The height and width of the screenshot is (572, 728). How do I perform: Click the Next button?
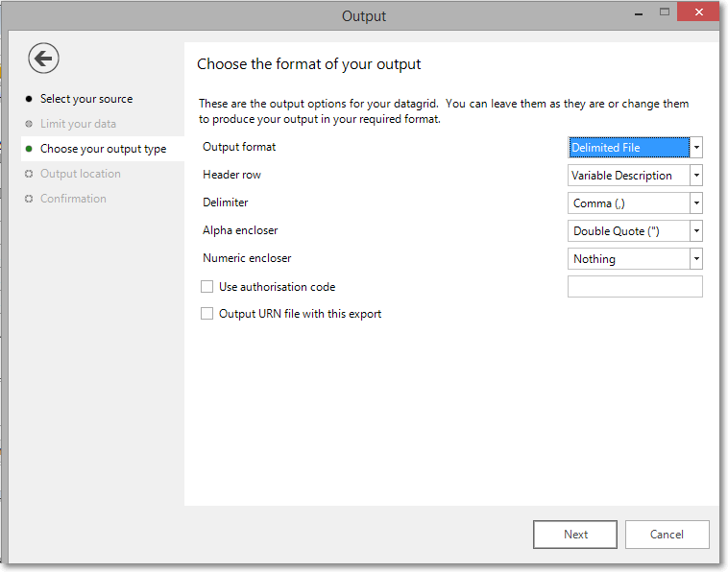575,535
